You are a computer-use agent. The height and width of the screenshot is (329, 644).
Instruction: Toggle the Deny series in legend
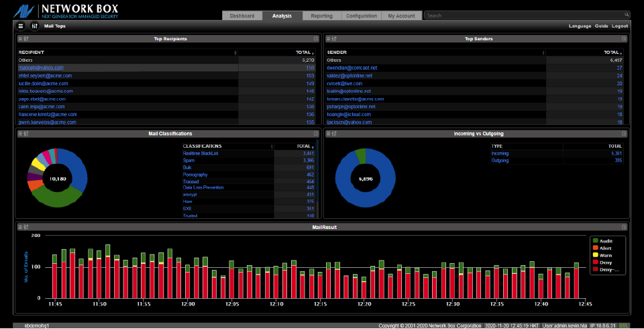pos(602,263)
